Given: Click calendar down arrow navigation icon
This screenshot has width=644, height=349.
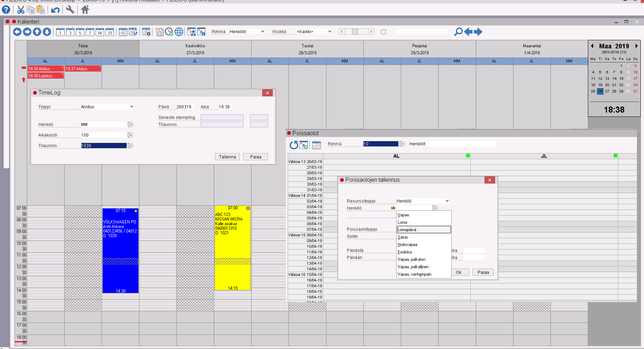Looking at the screenshot, I should pyautogui.click(x=47, y=32).
